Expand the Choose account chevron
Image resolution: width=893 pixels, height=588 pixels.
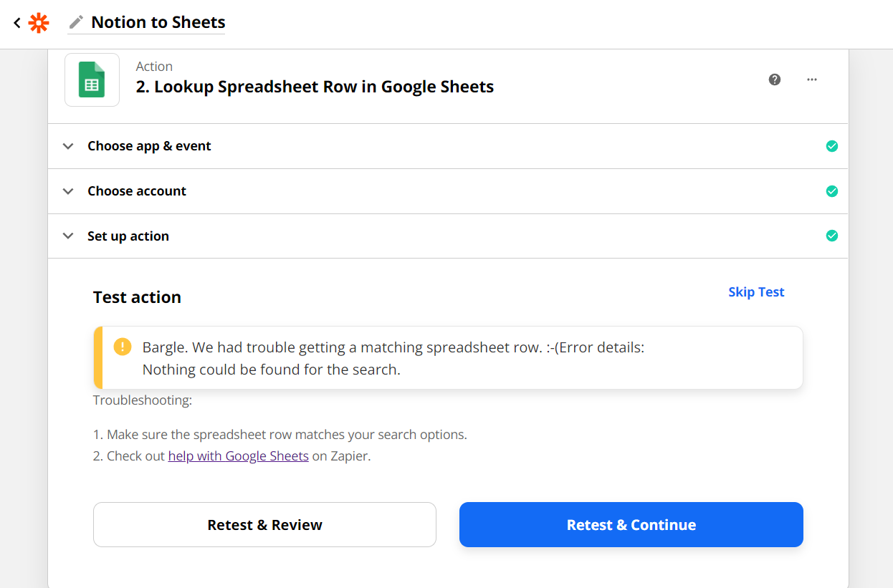[x=68, y=191]
